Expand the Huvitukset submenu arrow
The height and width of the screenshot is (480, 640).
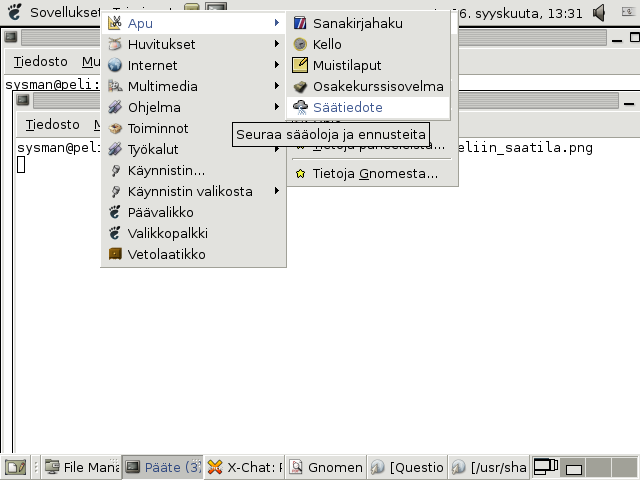click(x=277, y=44)
